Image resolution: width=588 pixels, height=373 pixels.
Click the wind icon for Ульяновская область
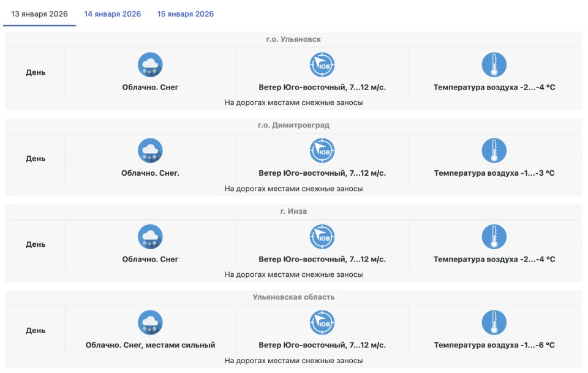[x=322, y=323]
